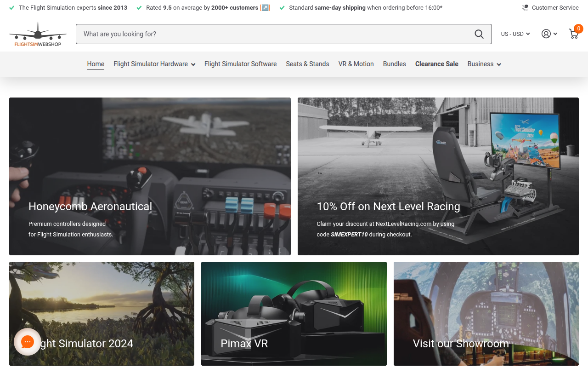Viewport: 588px width, 368px height.
Task: Open the Honeycomb Aeronautical banner
Action: click(150, 176)
